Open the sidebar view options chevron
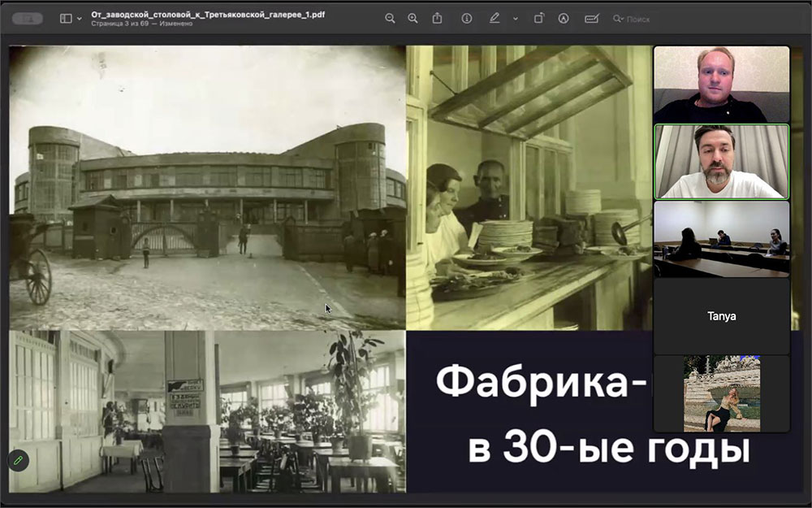Viewport: 812px width, 508px height. click(x=79, y=19)
